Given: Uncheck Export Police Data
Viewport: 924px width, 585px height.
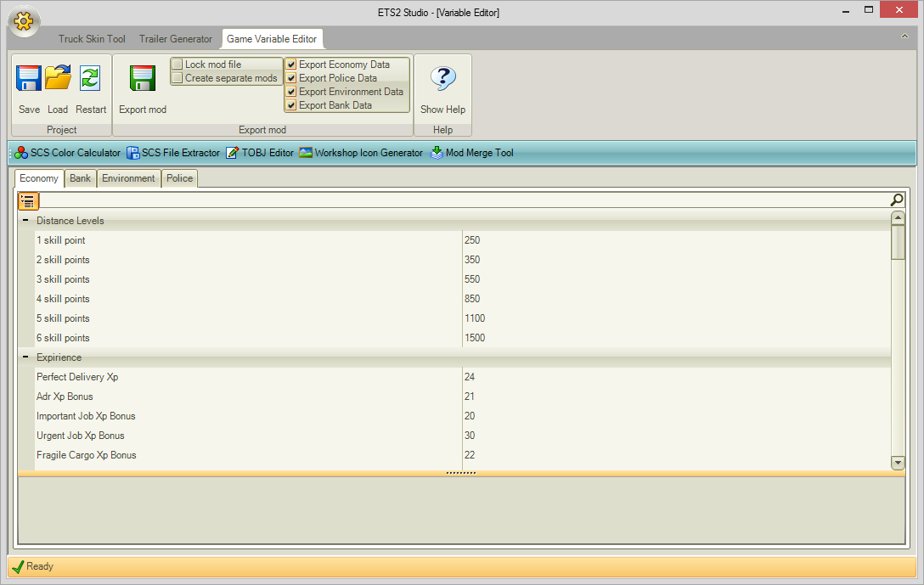Looking at the screenshot, I should pyautogui.click(x=291, y=78).
